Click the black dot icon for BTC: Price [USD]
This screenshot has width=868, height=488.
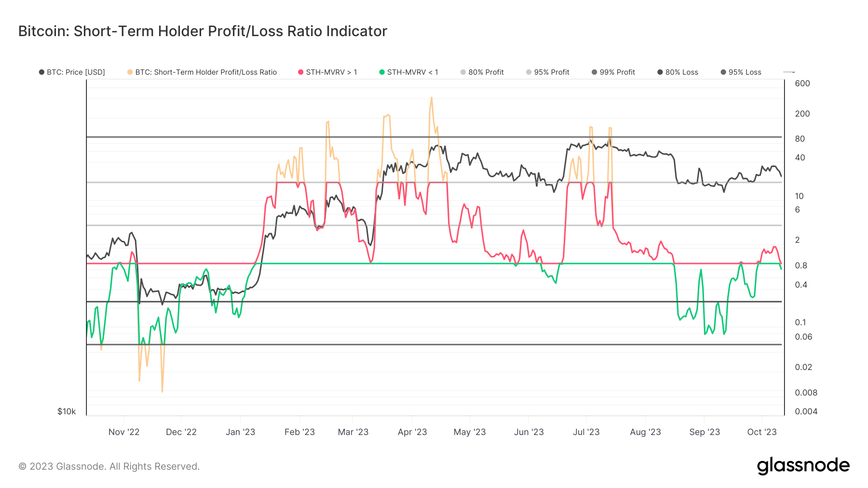[x=41, y=72]
